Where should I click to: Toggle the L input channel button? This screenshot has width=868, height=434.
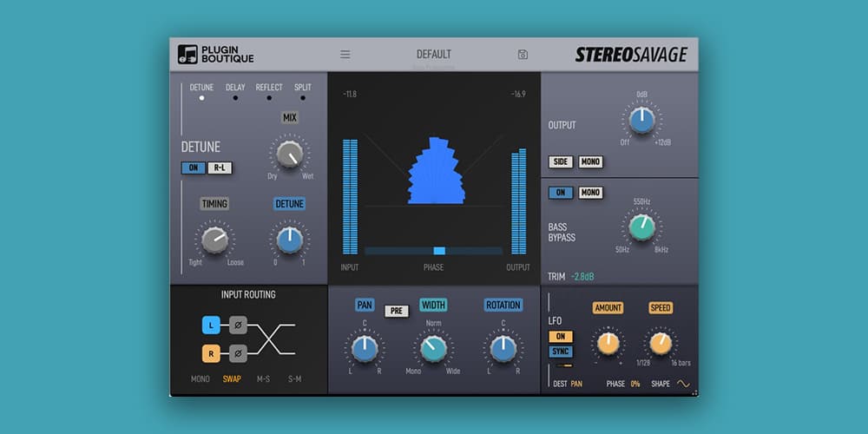click(x=212, y=325)
